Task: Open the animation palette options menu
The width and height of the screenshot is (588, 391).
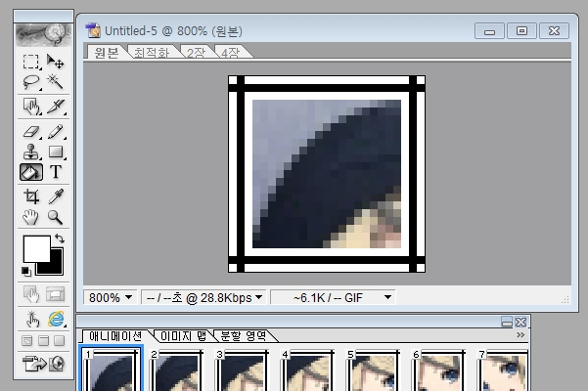Action: point(520,335)
